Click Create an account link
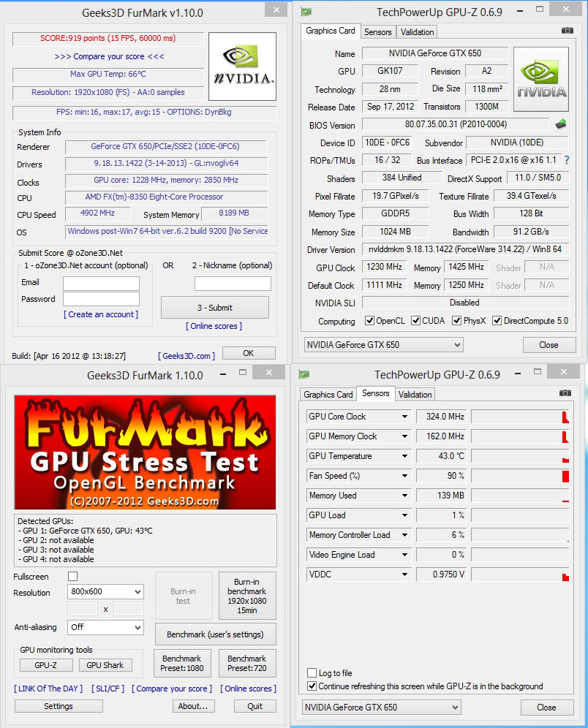The width and height of the screenshot is (588, 728). [101, 314]
